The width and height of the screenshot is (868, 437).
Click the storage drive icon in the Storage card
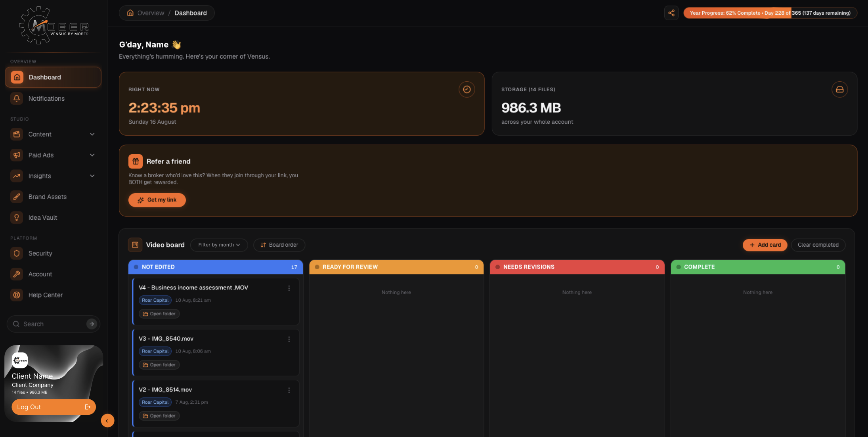[840, 90]
